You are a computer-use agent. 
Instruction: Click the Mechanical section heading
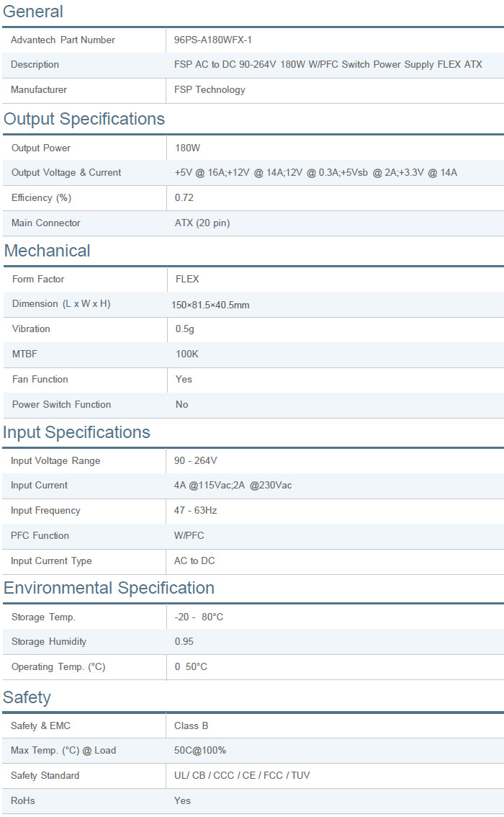coord(48,251)
